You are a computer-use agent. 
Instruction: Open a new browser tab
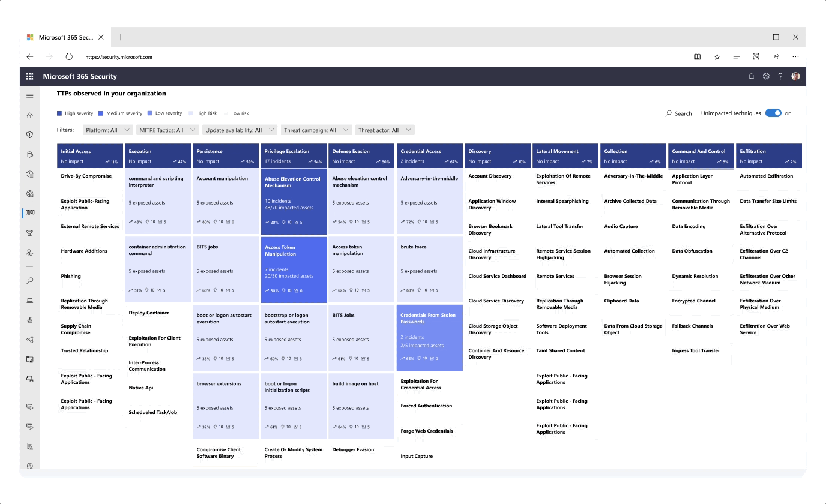(x=121, y=37)
